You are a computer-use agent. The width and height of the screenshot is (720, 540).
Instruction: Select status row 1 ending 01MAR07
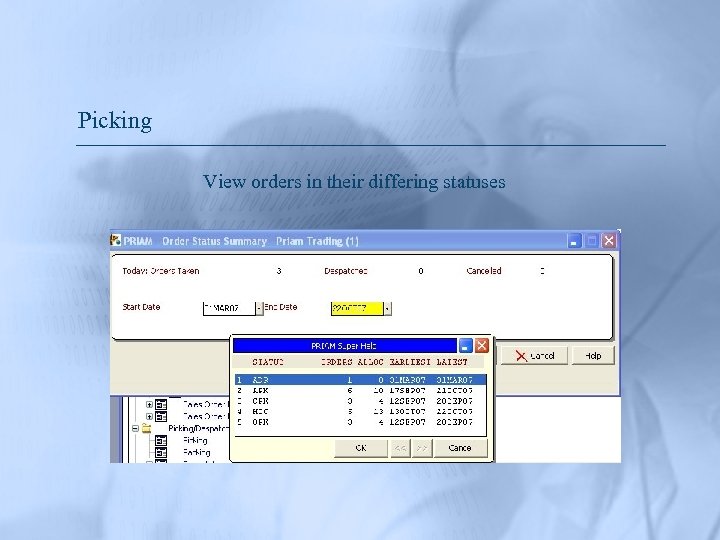(x=360, y=380)
